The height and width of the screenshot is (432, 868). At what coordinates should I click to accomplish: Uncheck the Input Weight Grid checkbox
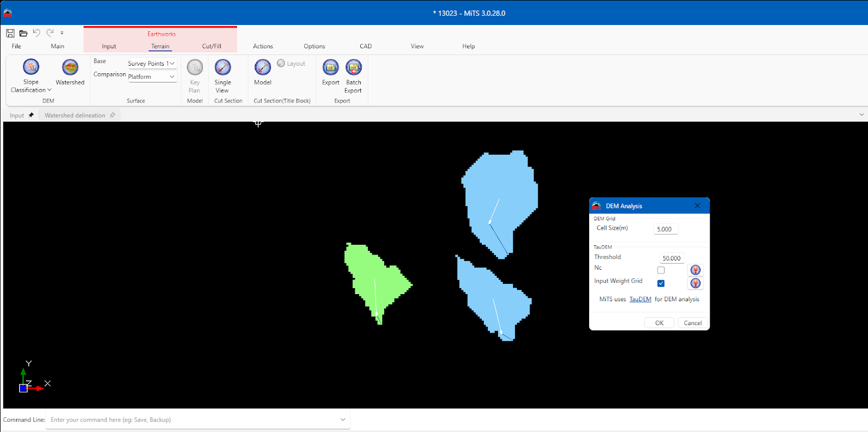click(661, 283)
